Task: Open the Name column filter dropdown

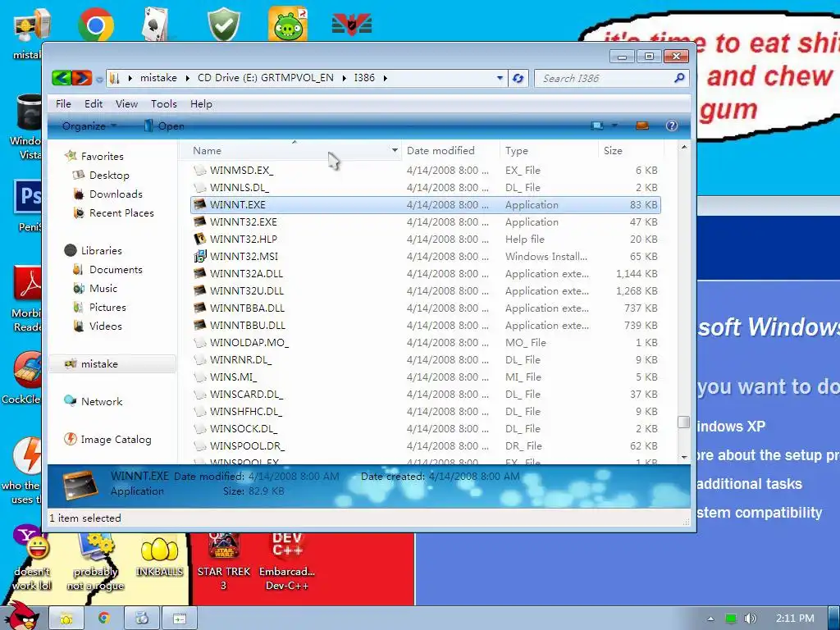Action: tap(395, 151)
